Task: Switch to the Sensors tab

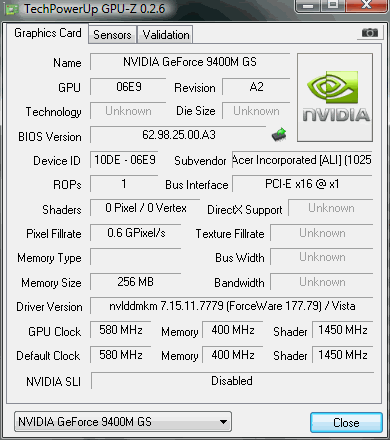Action: tap(112, 35)
